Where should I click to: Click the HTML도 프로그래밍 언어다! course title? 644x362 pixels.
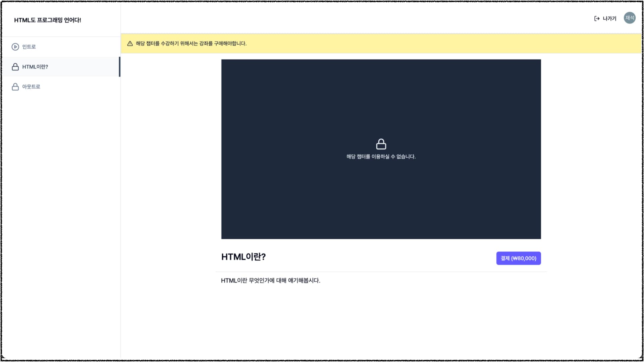tap(48, 20)
